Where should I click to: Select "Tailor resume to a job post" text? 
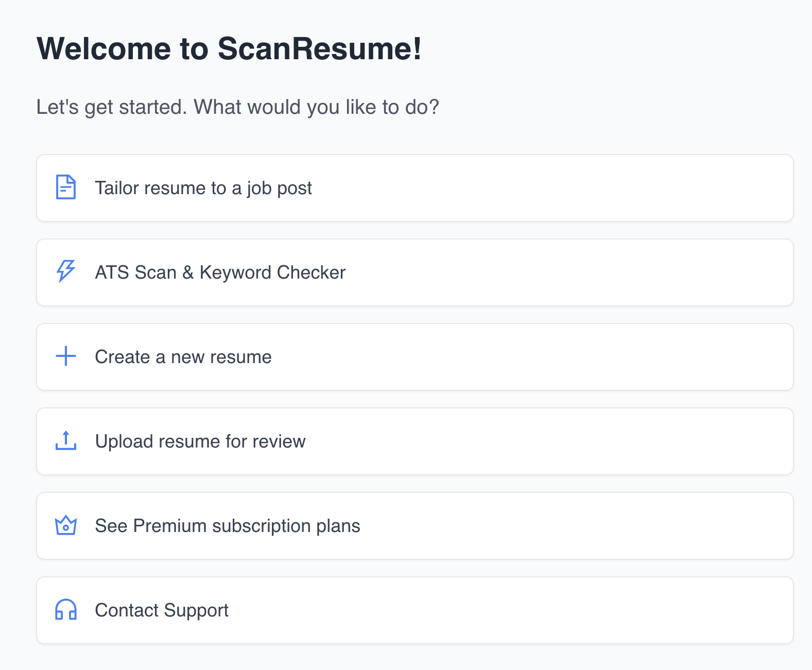pos(203,188)
